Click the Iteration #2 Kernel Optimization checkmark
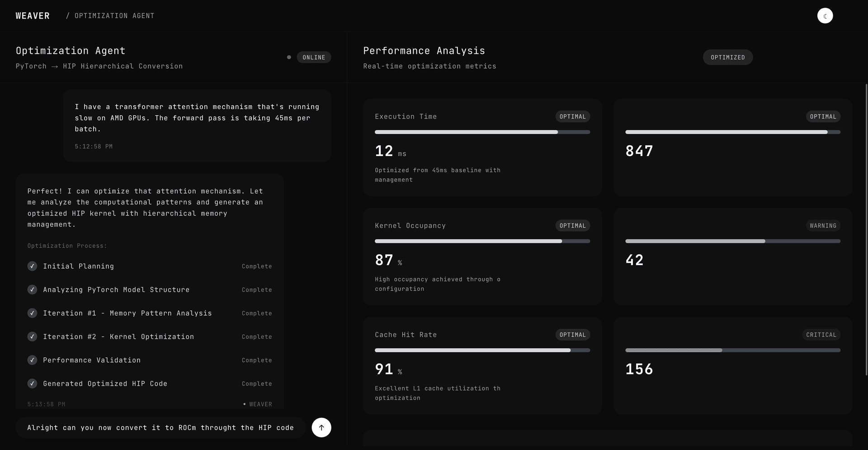This screenshot has width=868, height=450. point(32,337)
